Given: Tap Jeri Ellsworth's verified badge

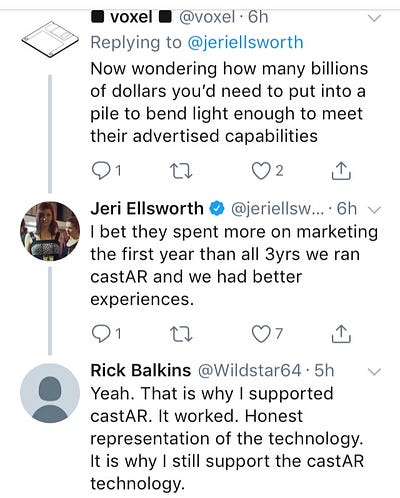Looking at the screenshot, I should [x=216, y=209].
